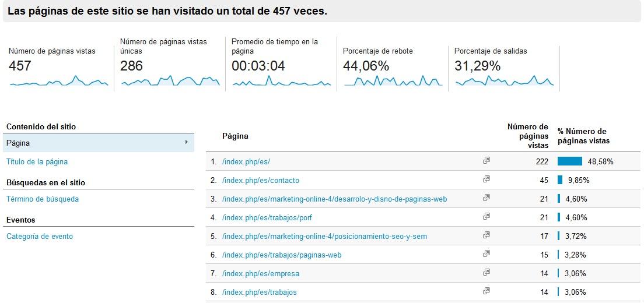This screenshot has height=303, width=644.
Task: Click open-in-new-window icon for contacto page
Action: 487,179
